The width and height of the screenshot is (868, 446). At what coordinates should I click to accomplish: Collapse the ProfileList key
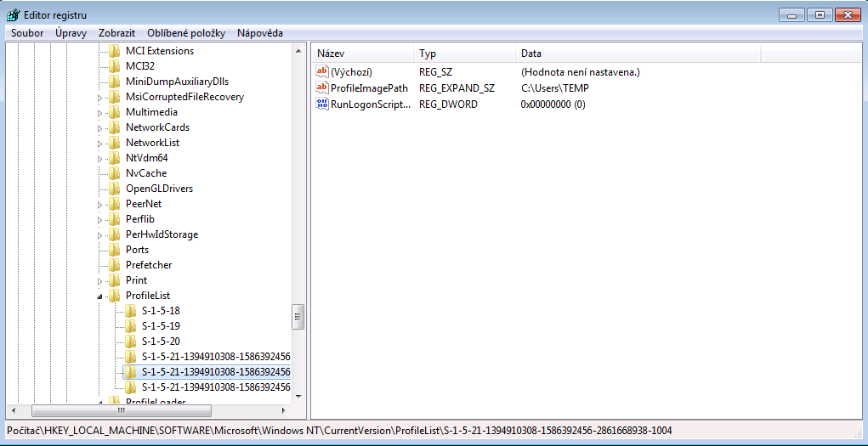click(x=100, y=296)
